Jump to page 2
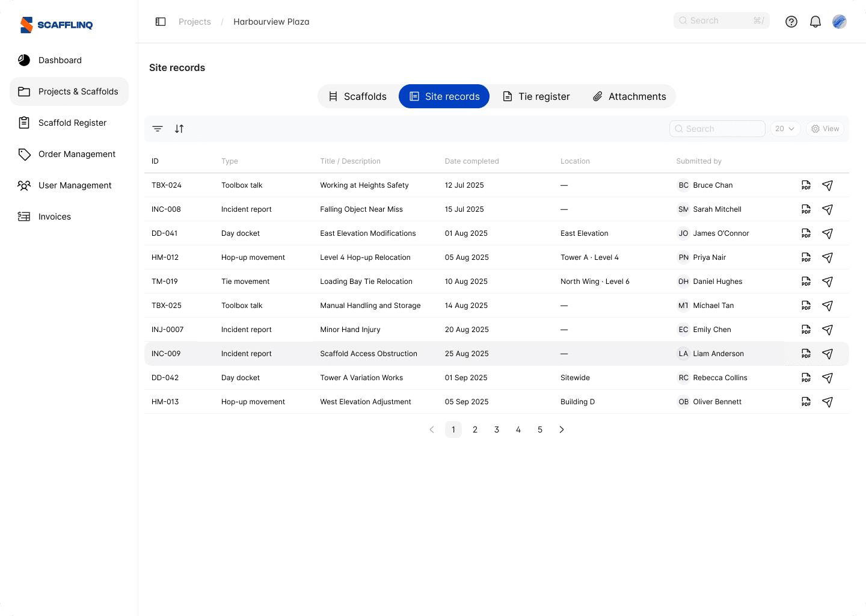Viewport: 866px width, 616px height. [x=475, y=430]
